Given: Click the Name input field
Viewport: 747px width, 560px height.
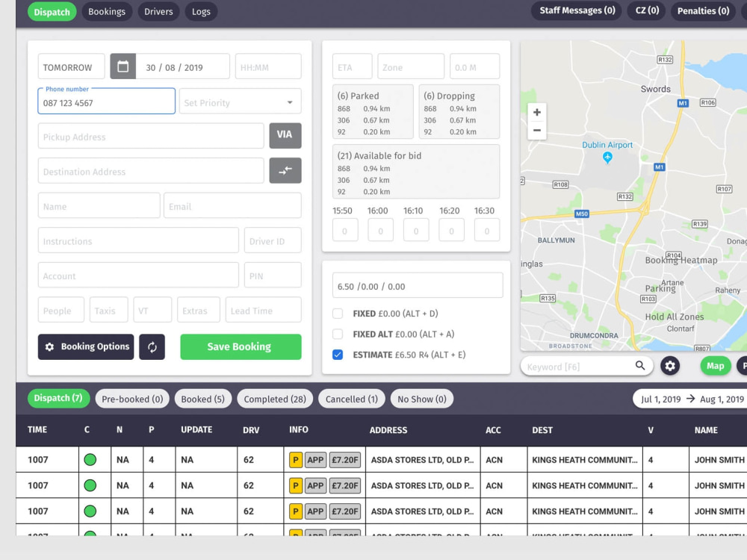Looking at the screenshot, I should [x=99, y=205].
